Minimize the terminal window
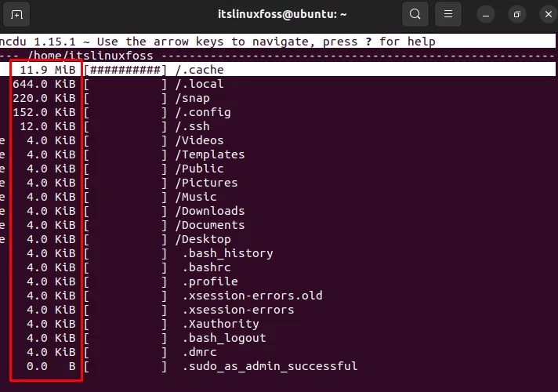Image resolution: width=558 pixels, height=392 pixels. click(486, 15)
